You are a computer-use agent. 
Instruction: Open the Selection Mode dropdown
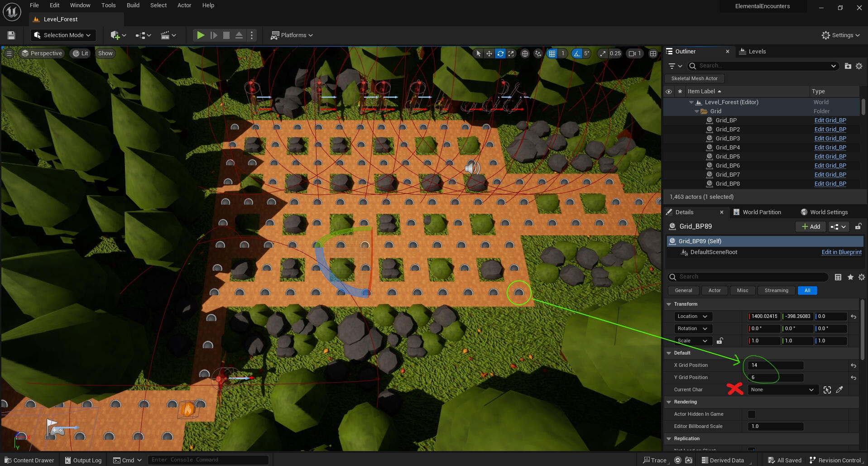(x=63, y=35)
